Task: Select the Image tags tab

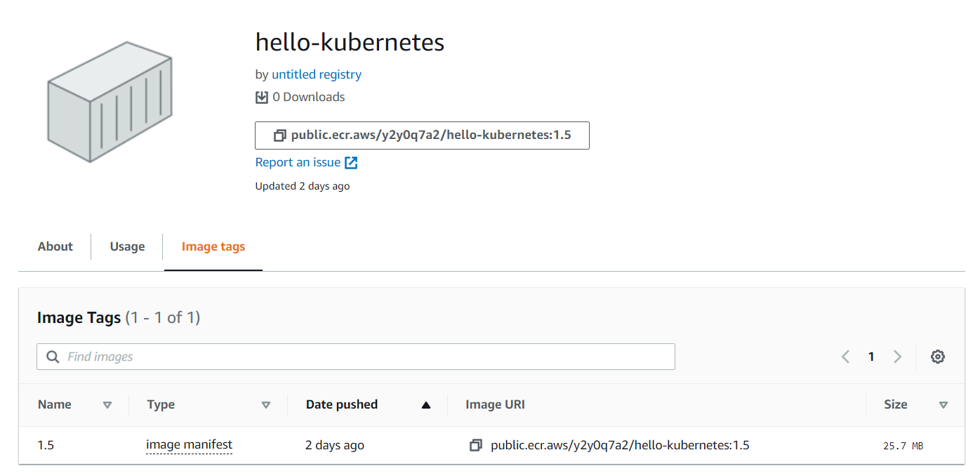Action: 213,246
